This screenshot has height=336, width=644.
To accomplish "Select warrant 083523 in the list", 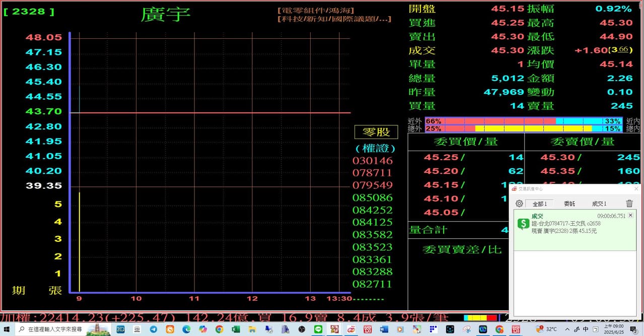I will click(x=372, y=247).
